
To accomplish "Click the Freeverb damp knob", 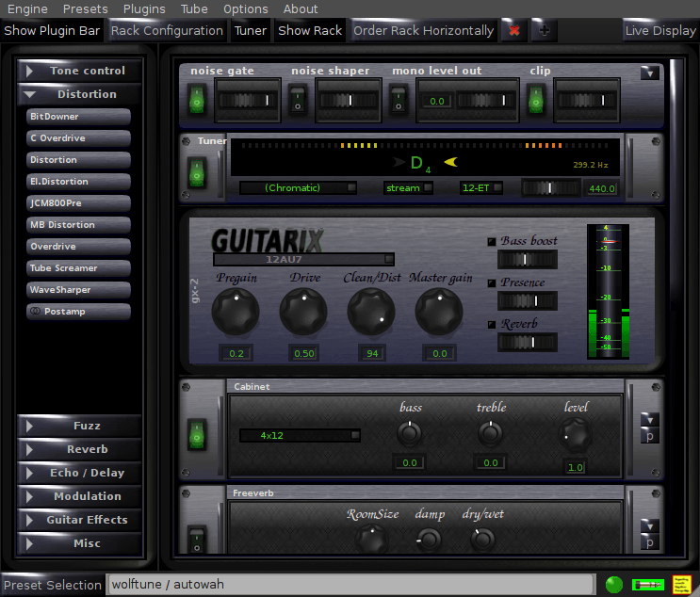I will pos(429,541).
